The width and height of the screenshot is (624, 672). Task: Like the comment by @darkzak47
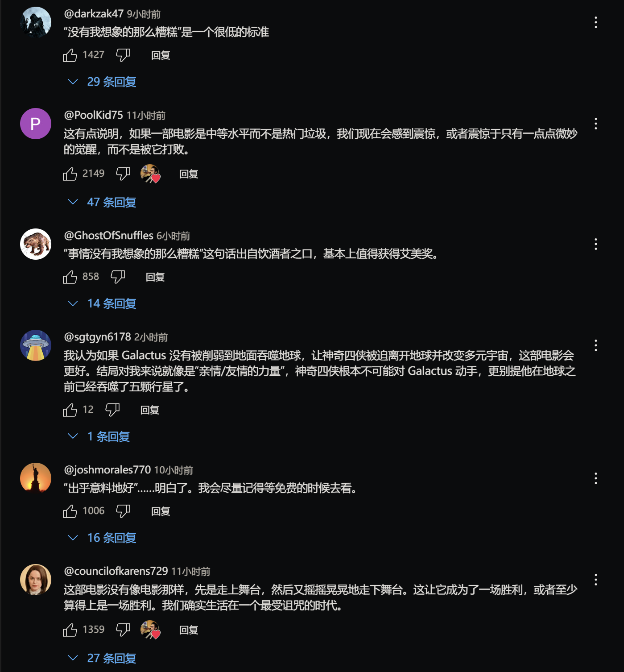click(x=70, y=55)
